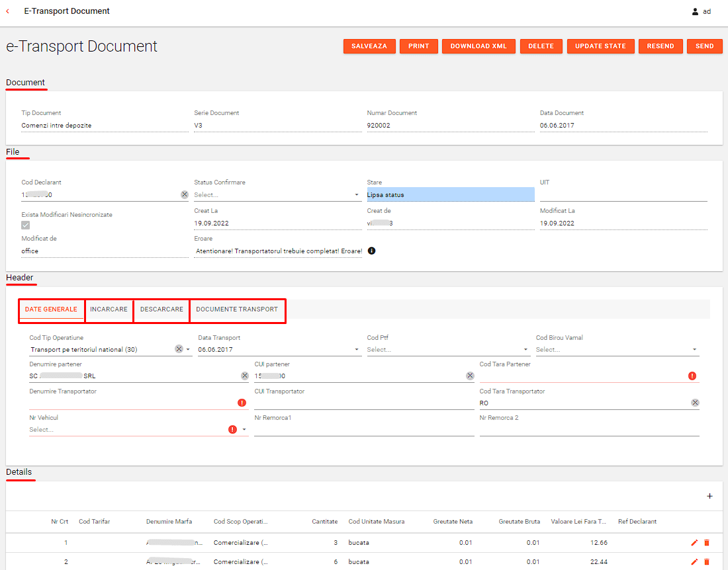Clear the CUI partener field

pyautogui.click(x=470, y=376)
